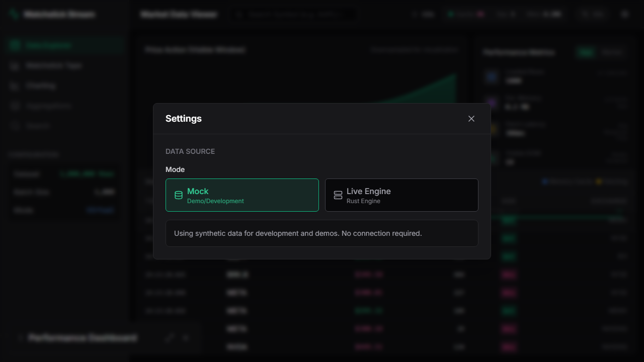Switch data source to Live Engine mode
644x362 pixels.
401,195
